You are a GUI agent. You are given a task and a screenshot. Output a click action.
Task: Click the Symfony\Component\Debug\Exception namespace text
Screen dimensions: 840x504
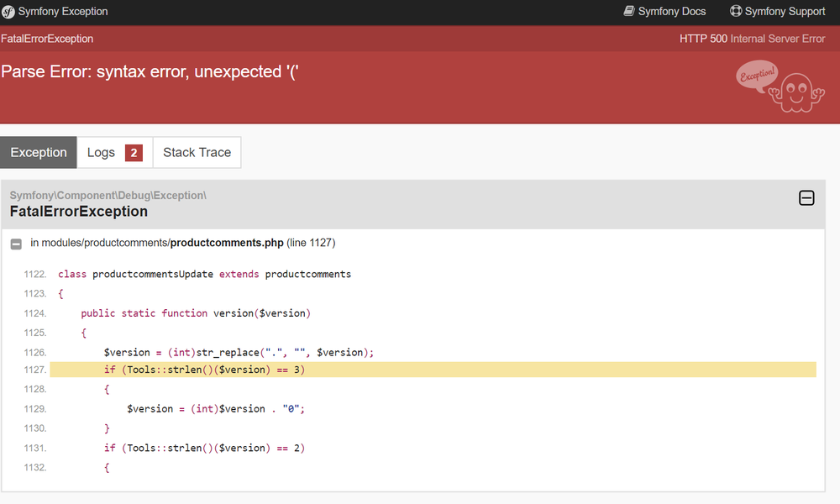108,196
